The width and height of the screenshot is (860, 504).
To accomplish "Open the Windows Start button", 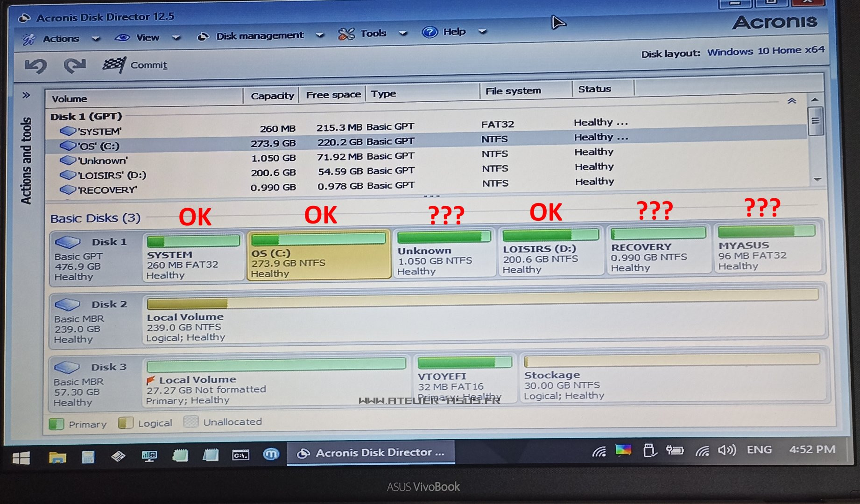I will (21, 458).
